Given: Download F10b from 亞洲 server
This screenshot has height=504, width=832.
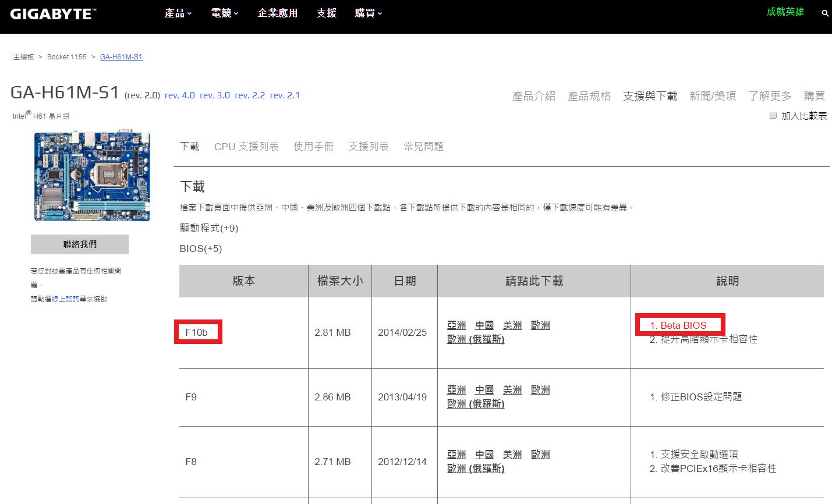Looking at the screenshot, I should (x=456, y=325).
